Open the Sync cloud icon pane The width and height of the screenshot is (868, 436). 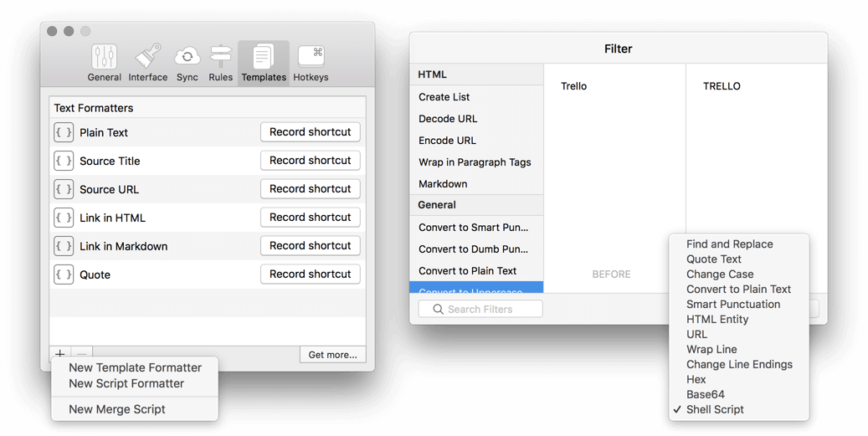coord(187,63)
